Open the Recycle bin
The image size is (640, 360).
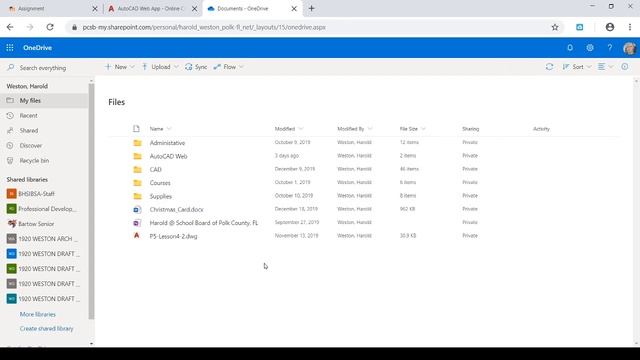(34, 161)
